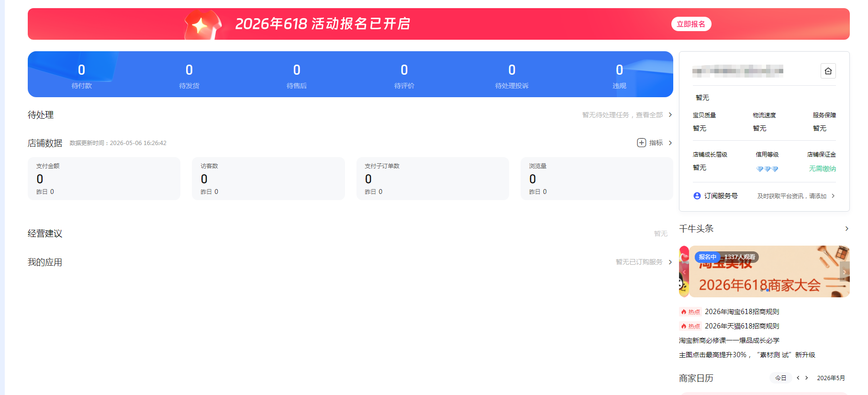Click 暂无已订购服务 link
Screen dimensions: 868x395
639,262
